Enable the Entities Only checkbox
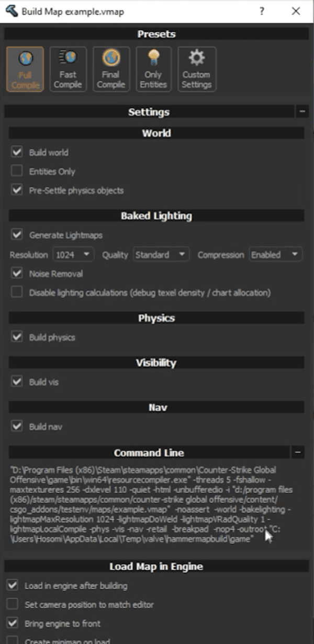The image size is (314, 644). click(17, 171)
